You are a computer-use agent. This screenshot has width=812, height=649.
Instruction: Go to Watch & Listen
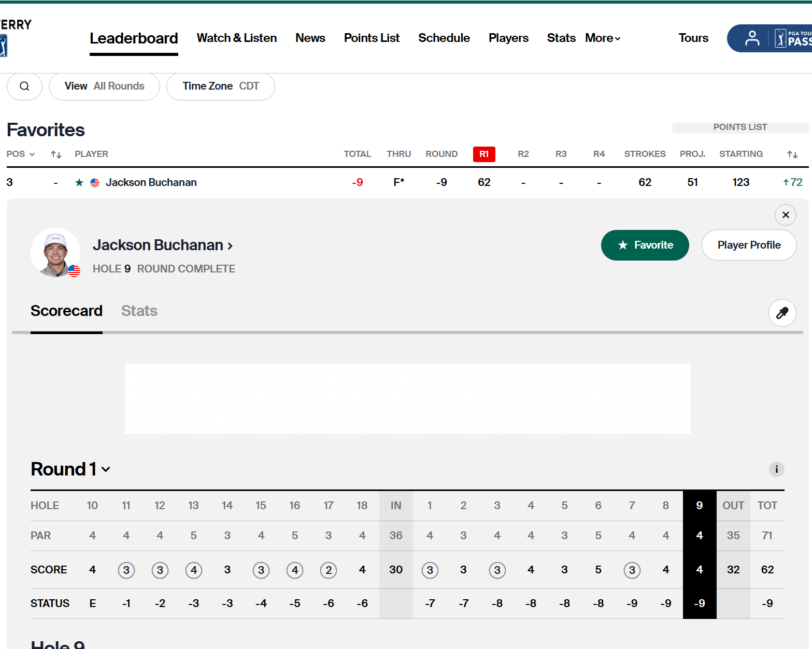click(237, 38)
